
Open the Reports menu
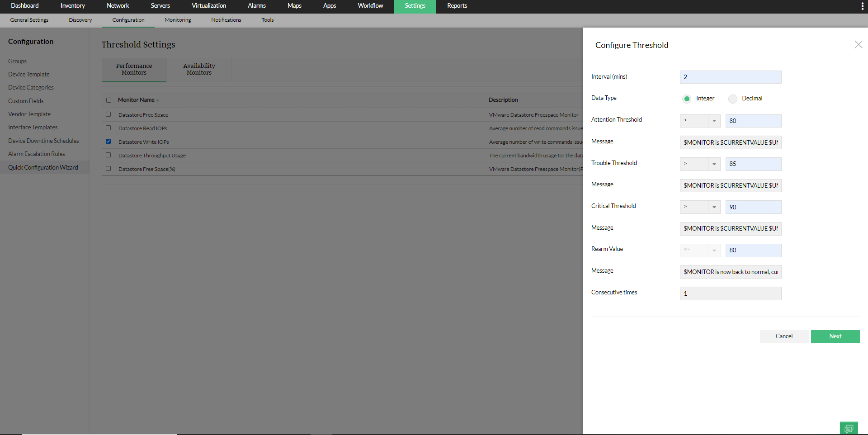pos(457,6)
